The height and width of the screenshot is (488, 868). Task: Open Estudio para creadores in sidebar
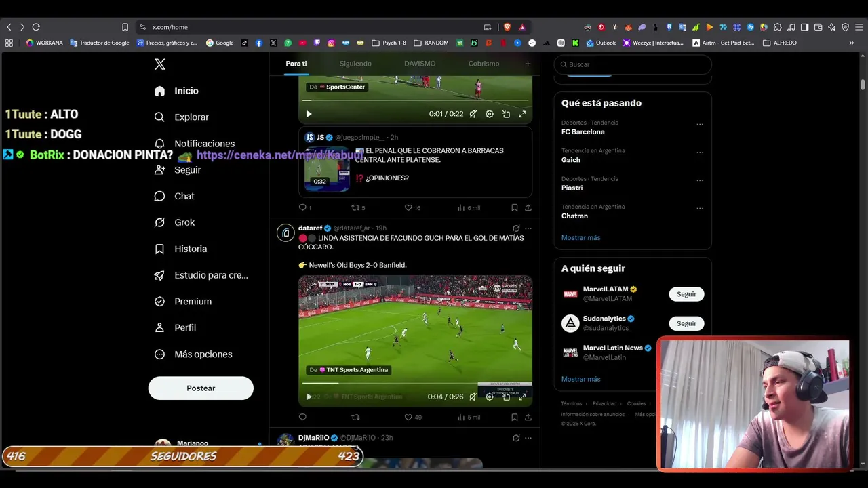coord(201,275)
